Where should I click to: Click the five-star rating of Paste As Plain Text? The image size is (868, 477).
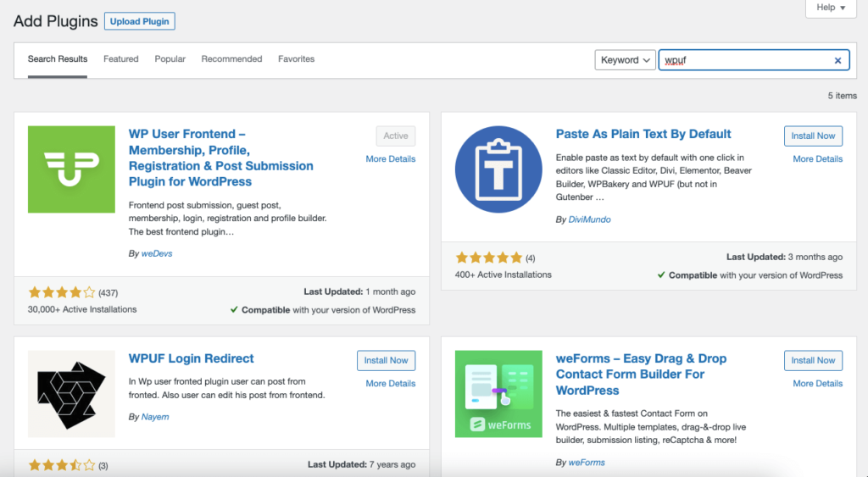tap(489, 258)
